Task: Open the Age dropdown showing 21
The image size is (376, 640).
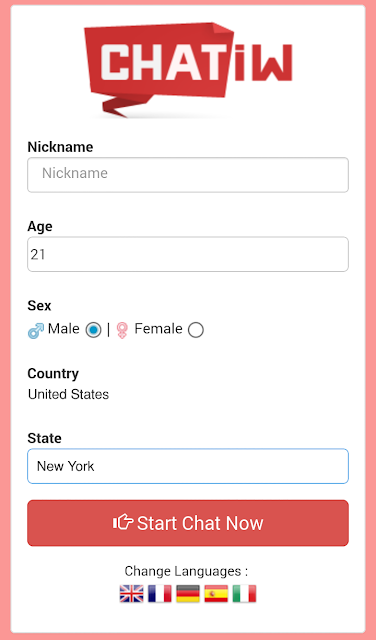Action: point(188,254)
